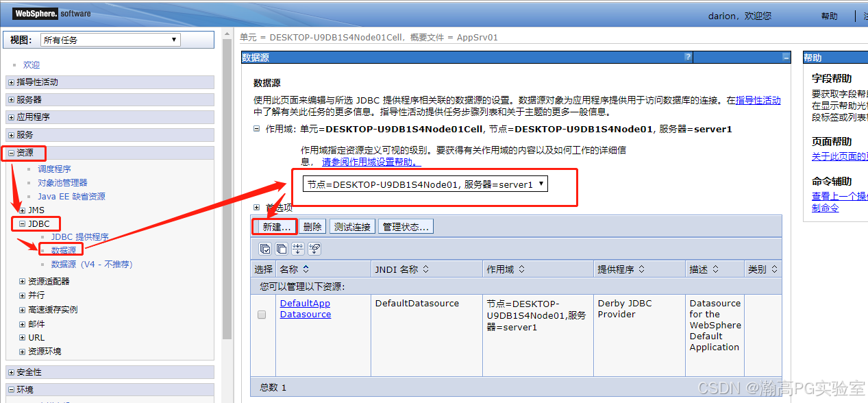Screen dimensions: 868x403
Task: Sort the table by 作用域 column arrows
Action: pos(521,269)
